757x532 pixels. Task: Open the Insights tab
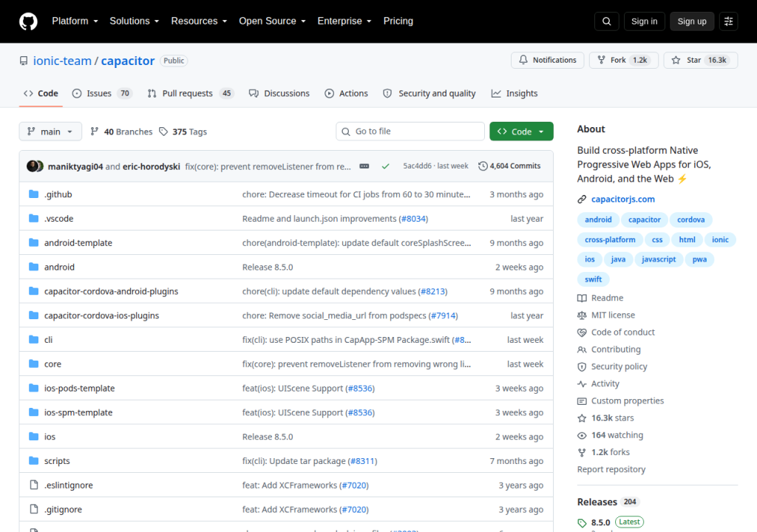click(515, 94)
